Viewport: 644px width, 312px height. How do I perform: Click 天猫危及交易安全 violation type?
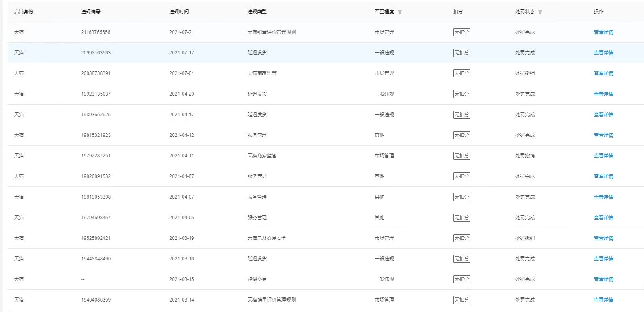[267, 238]
